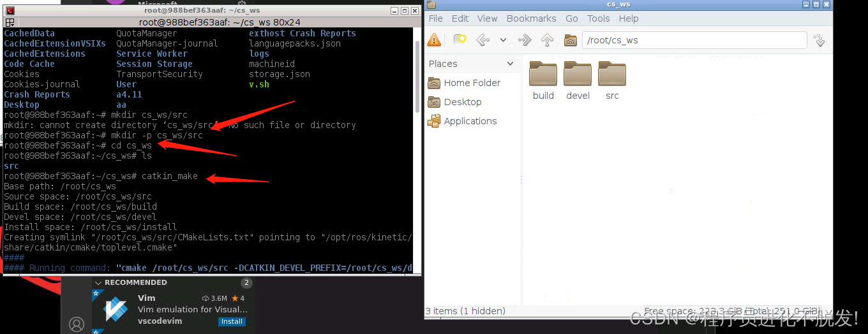Go forward to next folder in file manager
This screenshot has height=334, width=868.
click(525, 40)
